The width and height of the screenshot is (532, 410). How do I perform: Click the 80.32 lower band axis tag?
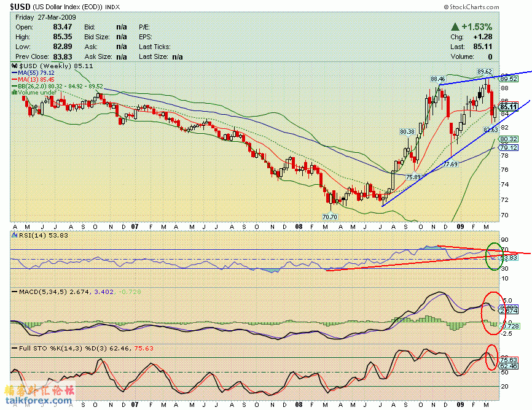[x=509, y=139]
